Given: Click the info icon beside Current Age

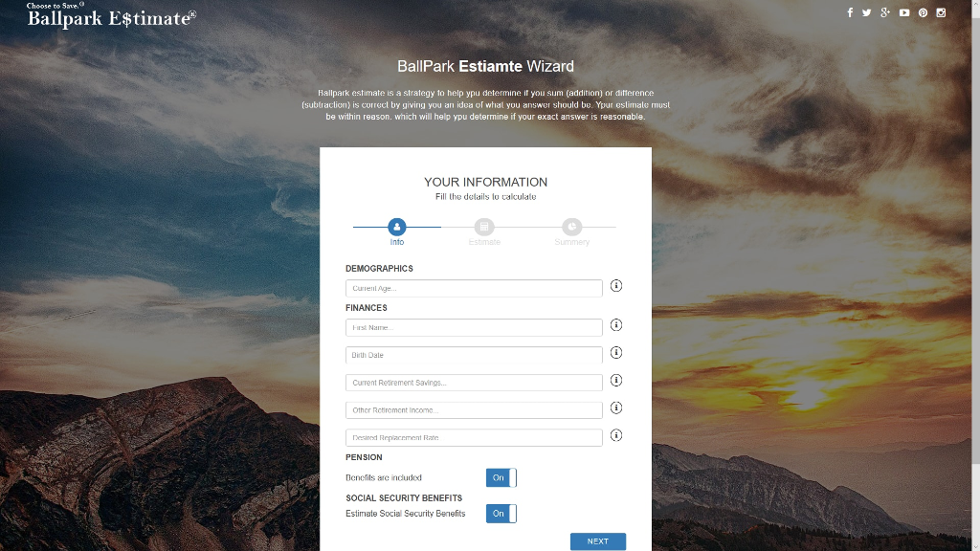Looking at the screenshot, I should click(x=616, y=285).
